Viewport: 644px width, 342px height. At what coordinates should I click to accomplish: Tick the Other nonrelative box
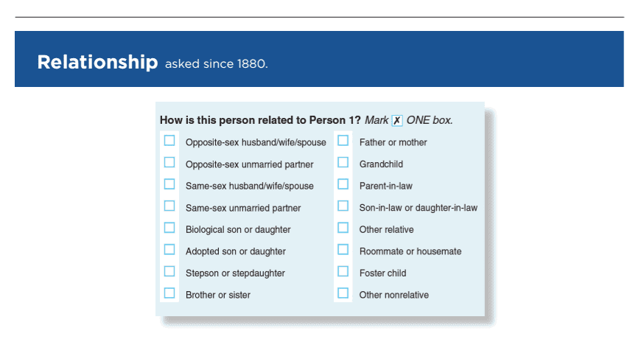point(343,293)
